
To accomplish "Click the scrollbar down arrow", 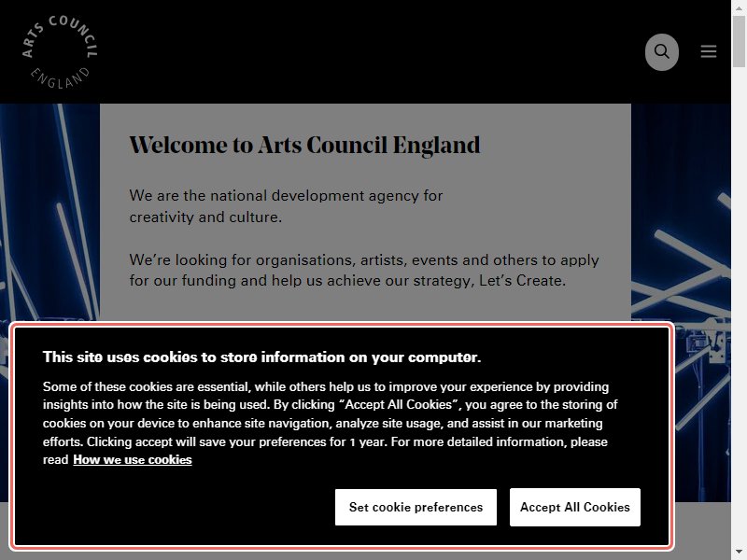I will tap(739, 553).
